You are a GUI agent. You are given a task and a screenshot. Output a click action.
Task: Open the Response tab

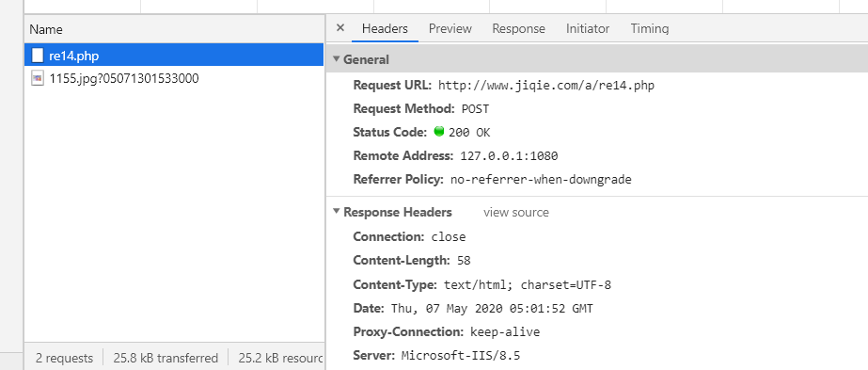click(x=519, y=28)
